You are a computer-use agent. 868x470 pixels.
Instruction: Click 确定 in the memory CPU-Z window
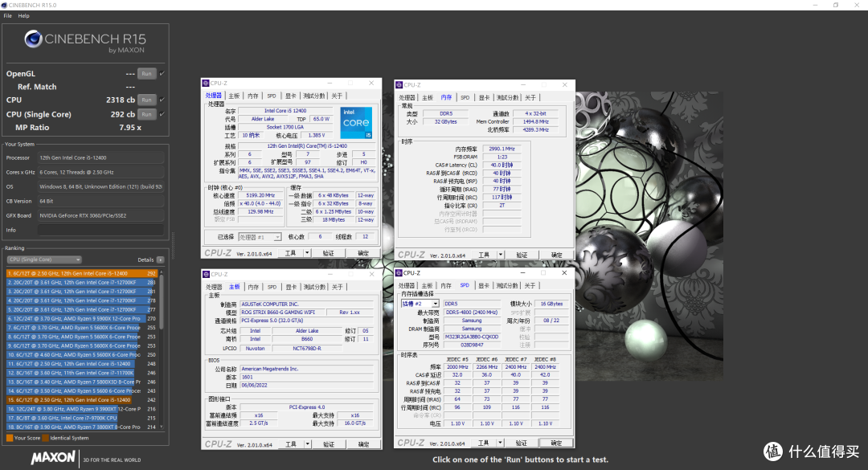point(556,255)
